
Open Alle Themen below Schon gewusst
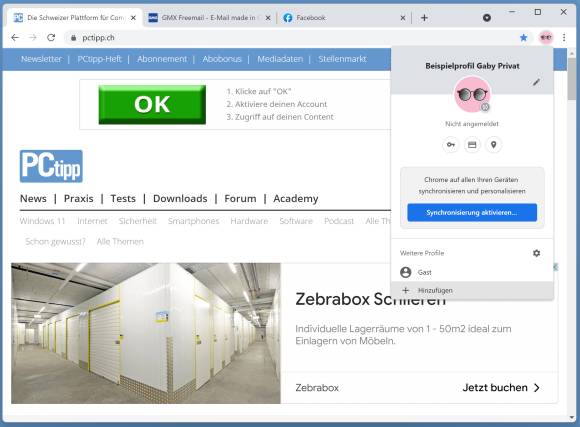120,242
